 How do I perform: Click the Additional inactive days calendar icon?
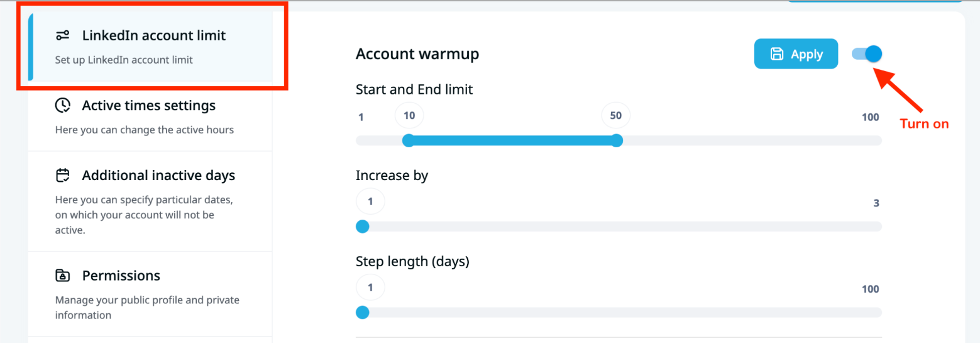point(63,175)
